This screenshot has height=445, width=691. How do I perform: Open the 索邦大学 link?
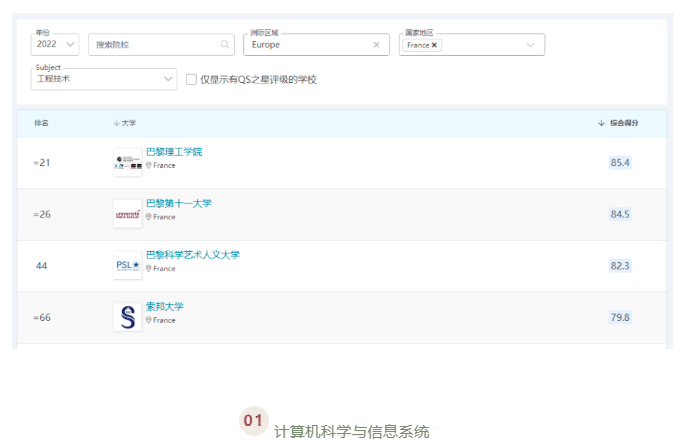click(x=164, y=307)
